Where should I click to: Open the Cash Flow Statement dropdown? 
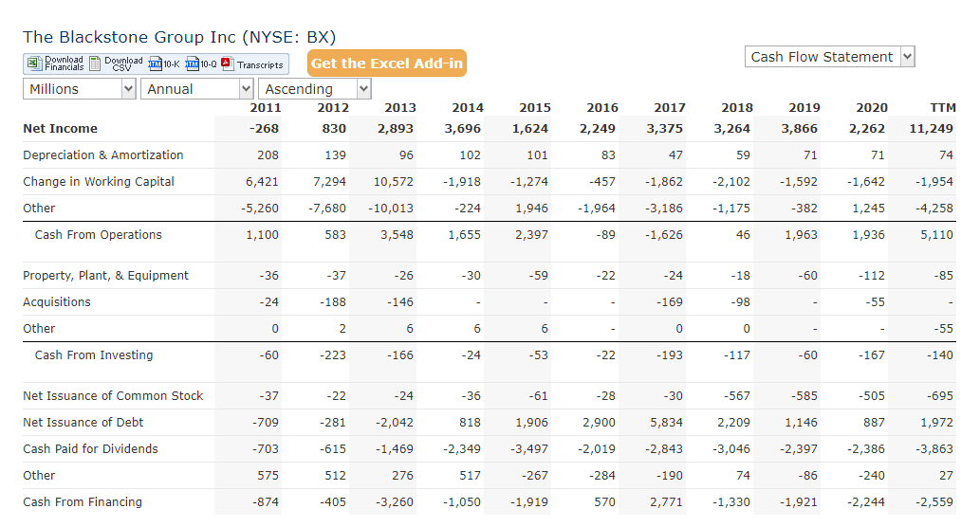pos(829,57)
